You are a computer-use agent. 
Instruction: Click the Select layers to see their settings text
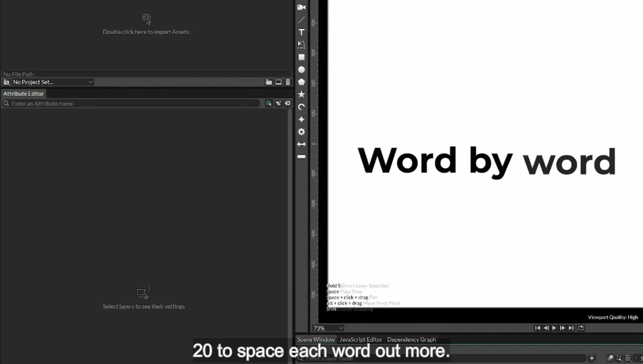pyautogui.click(x=144, y=306)
